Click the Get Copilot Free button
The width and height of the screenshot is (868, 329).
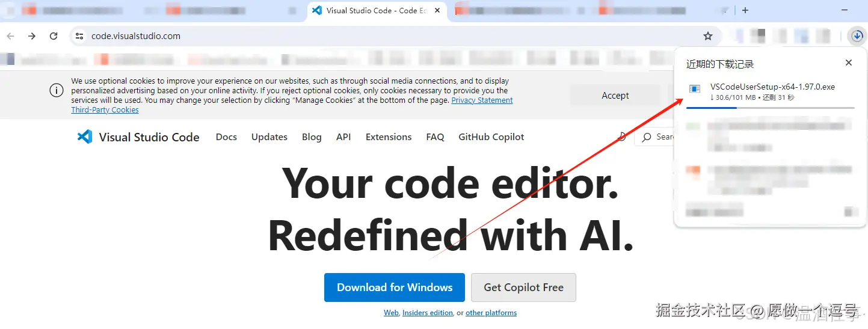523,287
